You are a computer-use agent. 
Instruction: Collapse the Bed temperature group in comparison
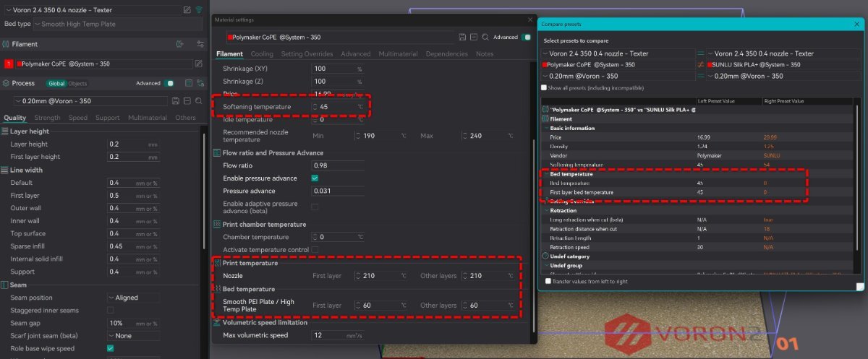click(x=545, y=174)
